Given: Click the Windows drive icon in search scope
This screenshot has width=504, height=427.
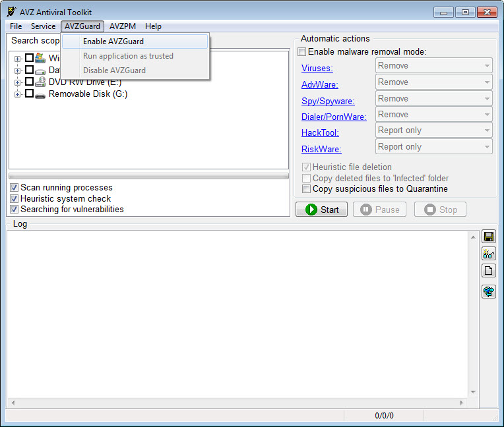Looking at the screenshot, I should tap(40, 58).
